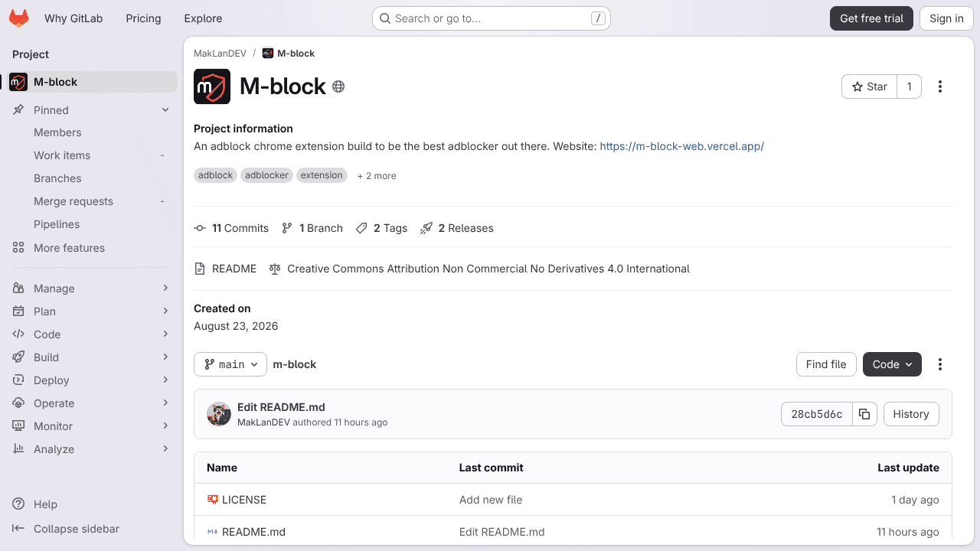
Task: Click the Analyze chart icon
Action: 18,449
